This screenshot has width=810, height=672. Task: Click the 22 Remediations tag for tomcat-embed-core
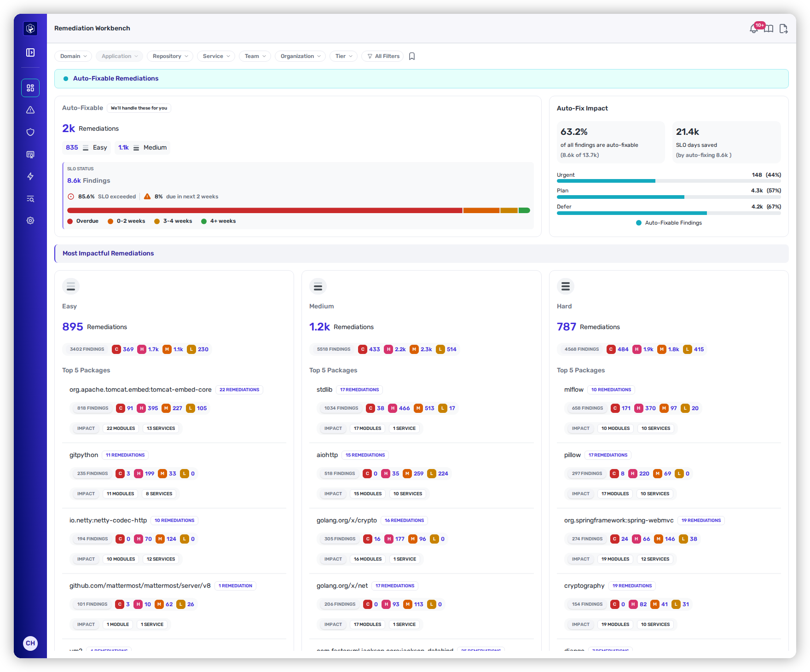[239, 390]
